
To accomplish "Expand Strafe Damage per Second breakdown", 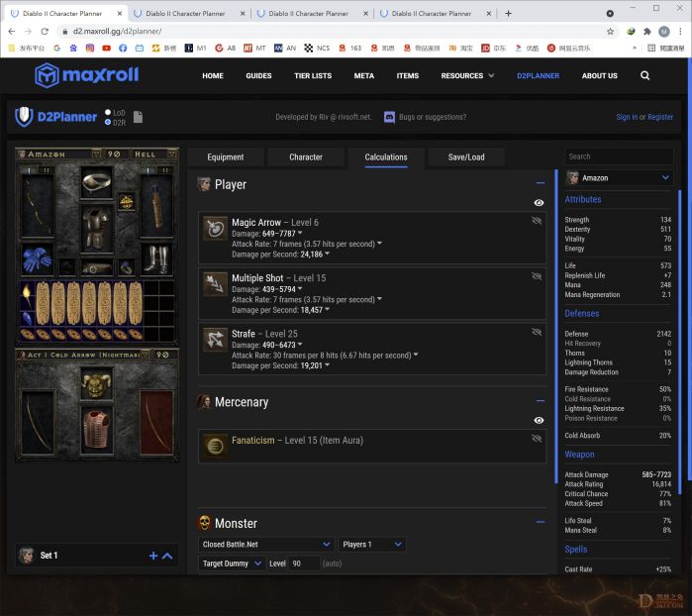I will point(327,365).
